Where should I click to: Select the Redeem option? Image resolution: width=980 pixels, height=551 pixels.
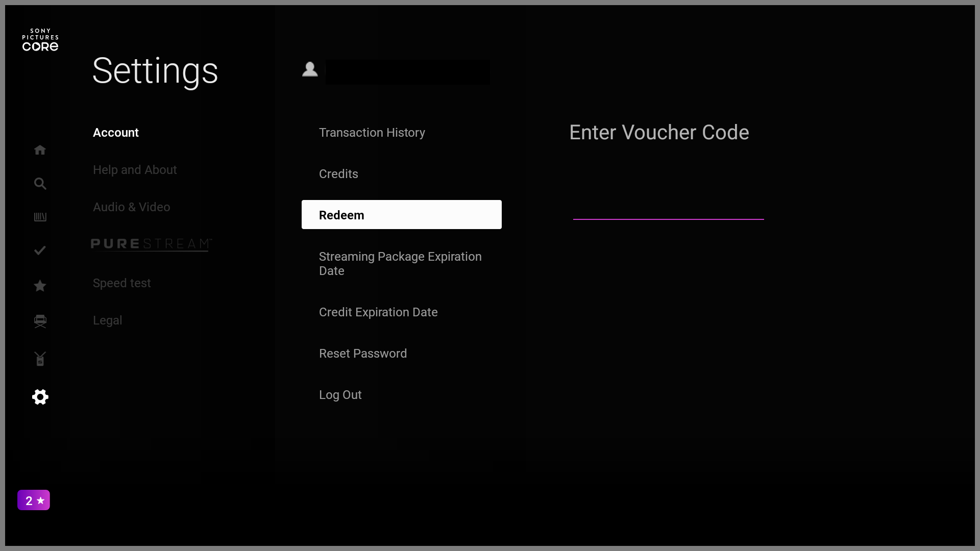click(x=401, y=215)
